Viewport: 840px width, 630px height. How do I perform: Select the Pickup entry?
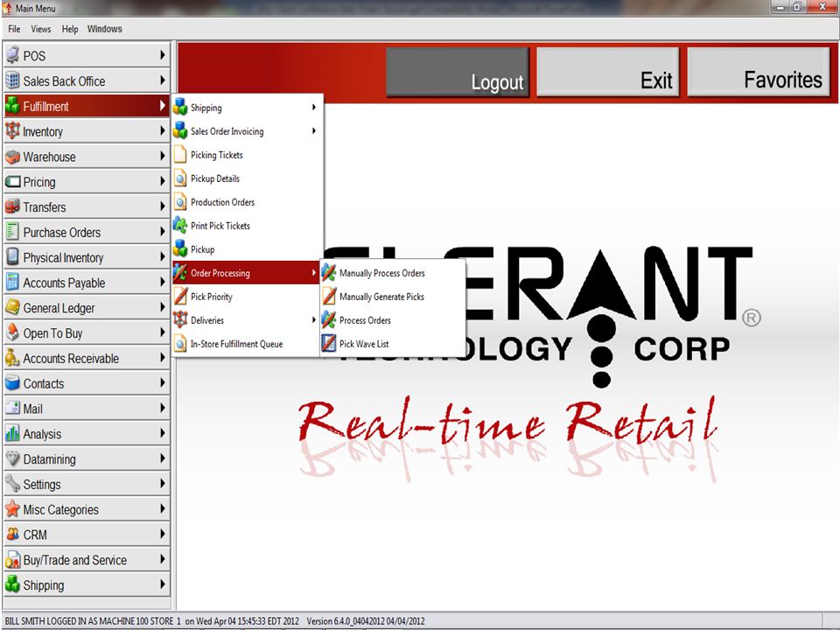(x=247, y=249)
